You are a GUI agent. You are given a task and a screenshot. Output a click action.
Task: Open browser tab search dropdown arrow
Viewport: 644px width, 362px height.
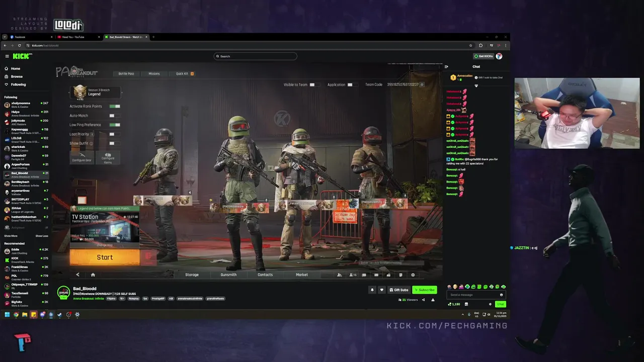click(x=5, y=37)
